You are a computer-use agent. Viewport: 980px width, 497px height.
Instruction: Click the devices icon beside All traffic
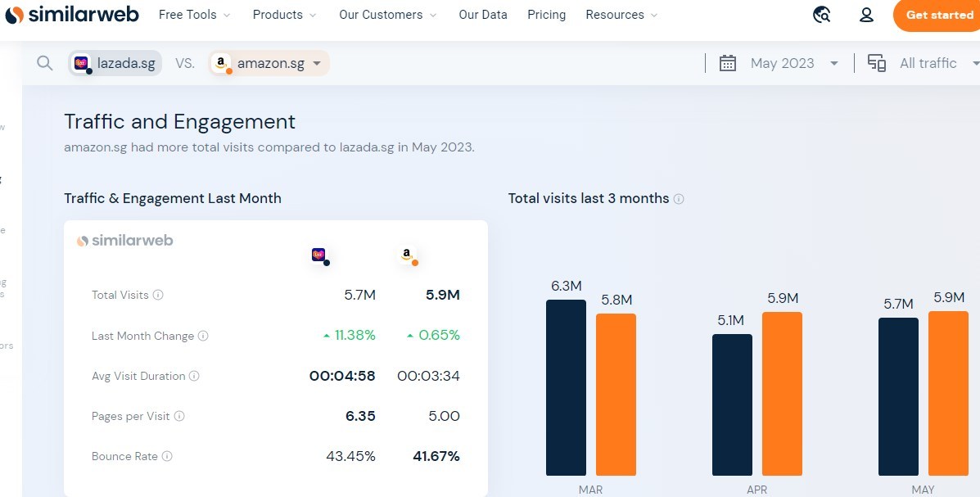tap(876, 63)
